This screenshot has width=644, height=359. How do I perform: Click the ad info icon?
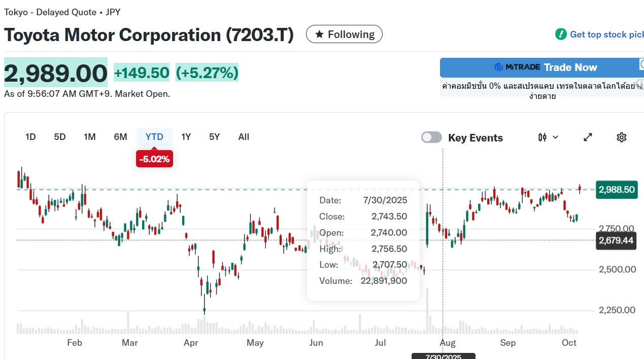(x=640, y=84)
